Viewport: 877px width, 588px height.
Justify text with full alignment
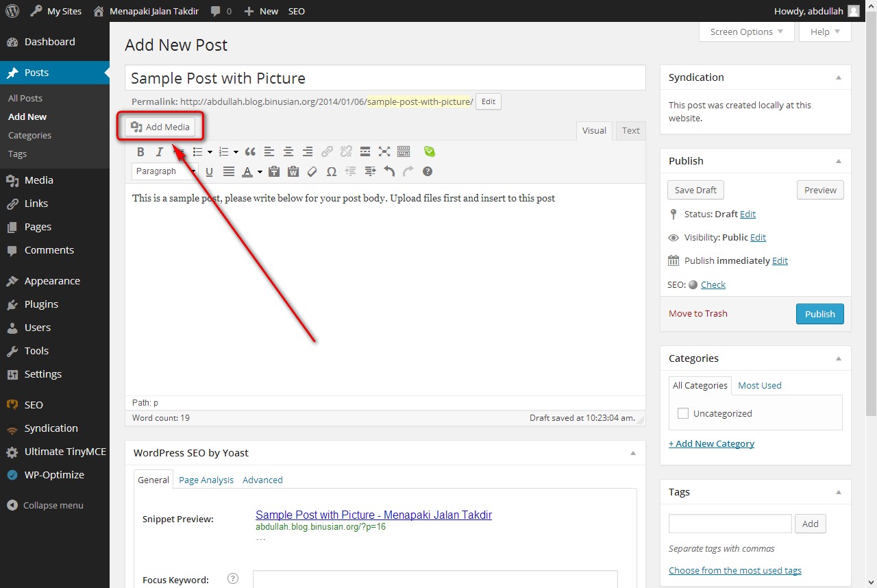point(229,171)
